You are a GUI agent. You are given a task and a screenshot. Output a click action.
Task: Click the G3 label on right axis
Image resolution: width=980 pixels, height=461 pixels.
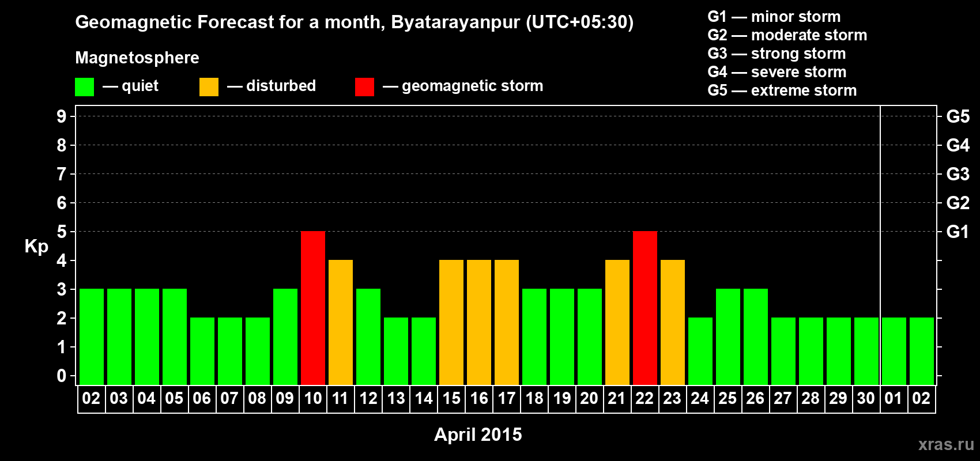(x=958, y=174)
